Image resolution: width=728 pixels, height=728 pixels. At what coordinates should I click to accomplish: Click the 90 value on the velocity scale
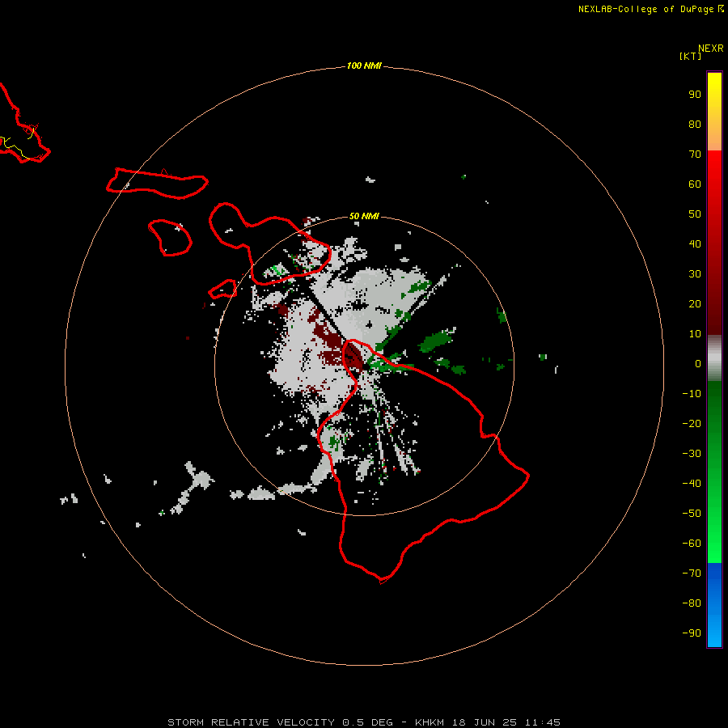695,95
